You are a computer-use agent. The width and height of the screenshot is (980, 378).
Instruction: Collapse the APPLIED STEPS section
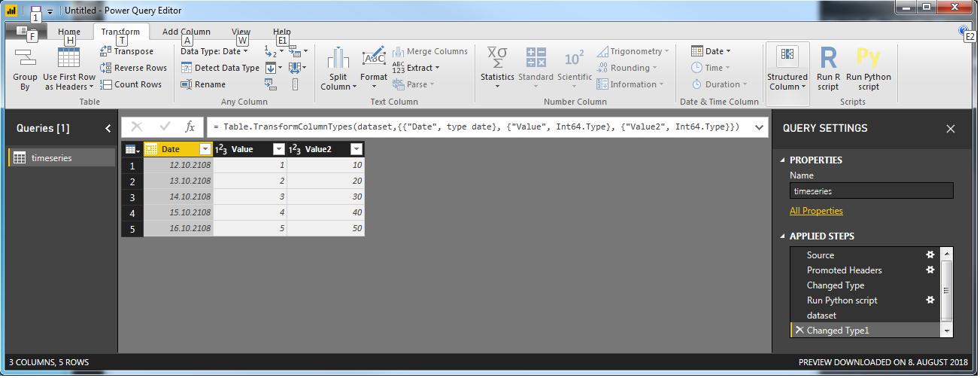pos(782,236)
